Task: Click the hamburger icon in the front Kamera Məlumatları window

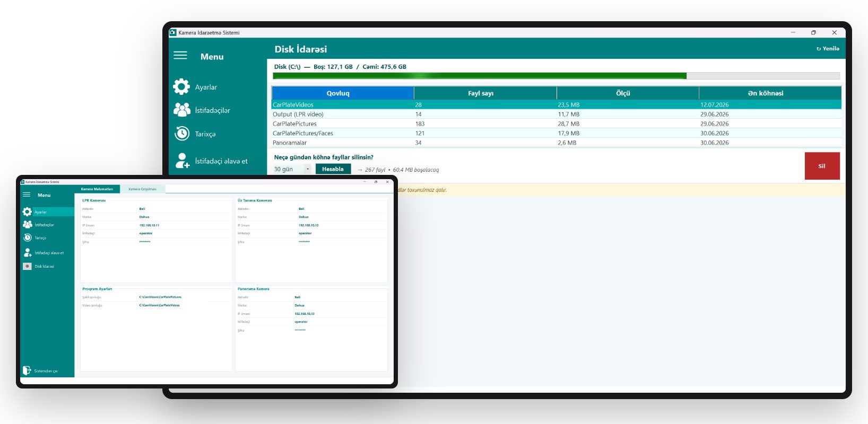Action: tap(27, 195)
